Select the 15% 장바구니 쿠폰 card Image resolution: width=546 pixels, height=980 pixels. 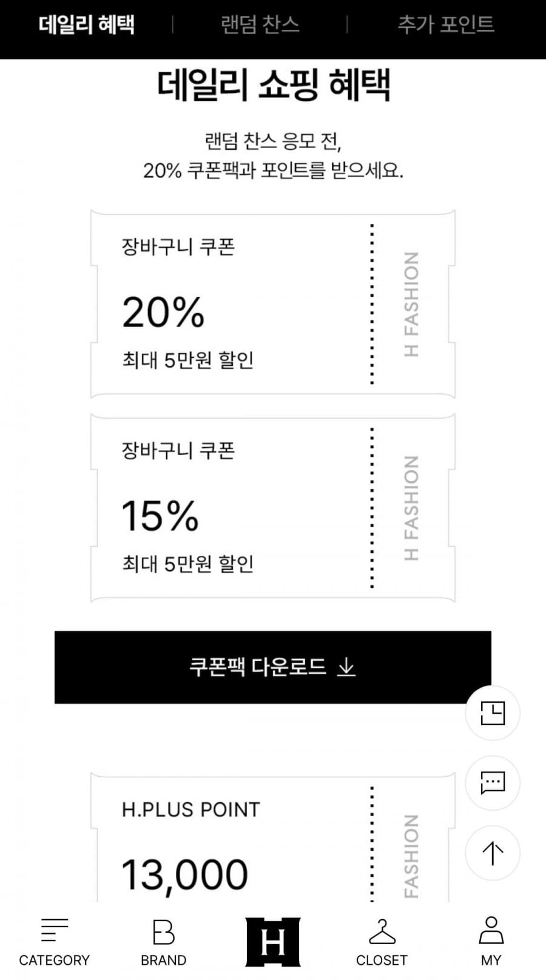pos(231,507)
